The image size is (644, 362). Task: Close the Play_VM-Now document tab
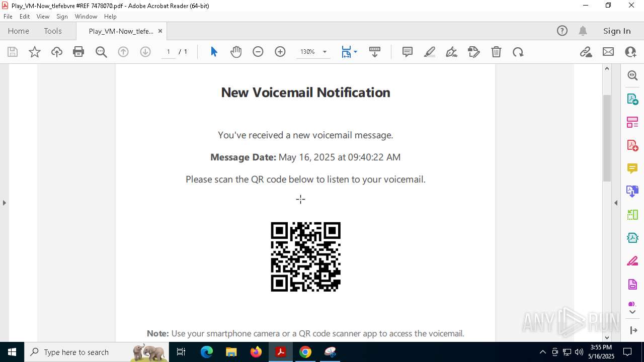pos(160,31)
